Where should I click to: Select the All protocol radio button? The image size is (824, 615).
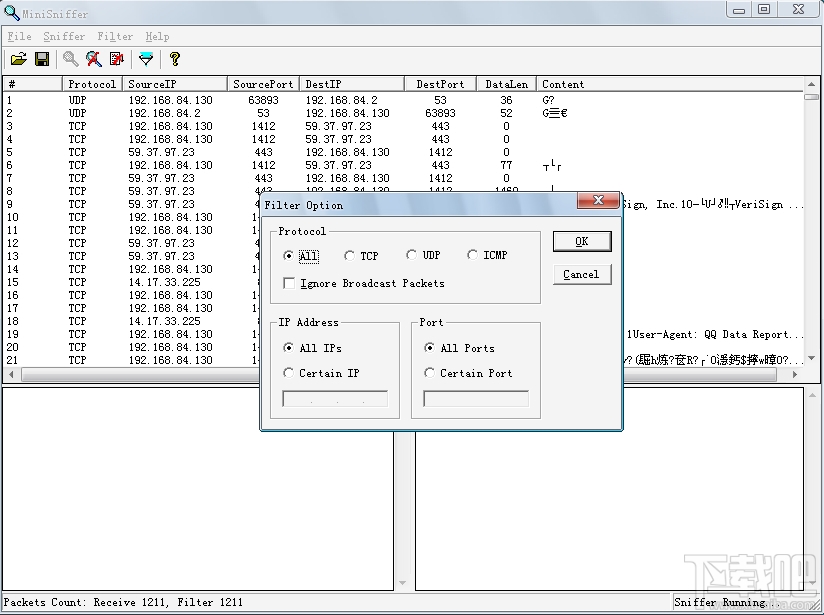(x=288, y=256)
